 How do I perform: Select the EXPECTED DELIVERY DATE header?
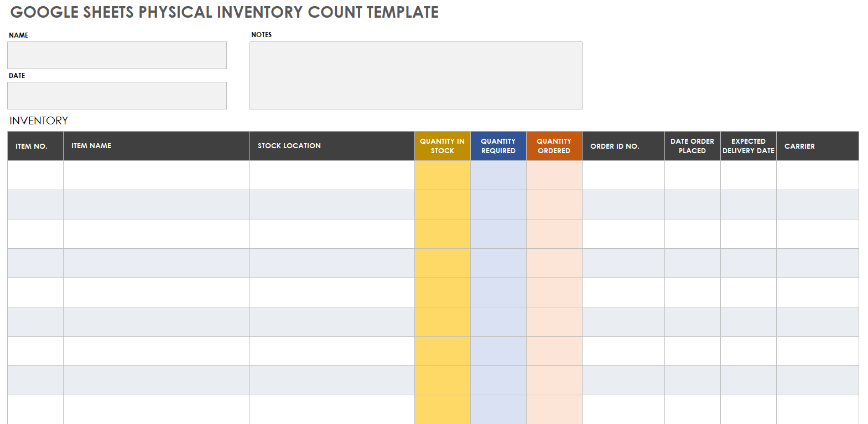coord(749,146)
